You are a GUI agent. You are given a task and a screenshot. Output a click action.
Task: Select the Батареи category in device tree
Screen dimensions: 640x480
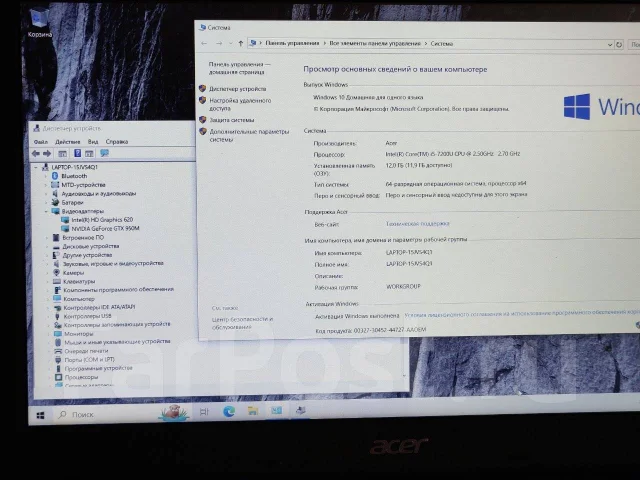click(x=72, y=202)
